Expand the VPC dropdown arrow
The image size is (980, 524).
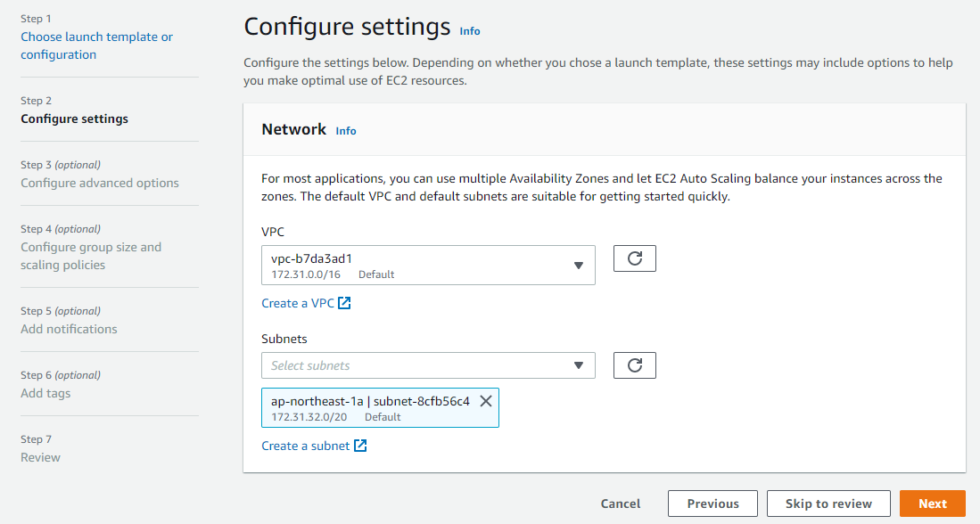coord(578,266)
